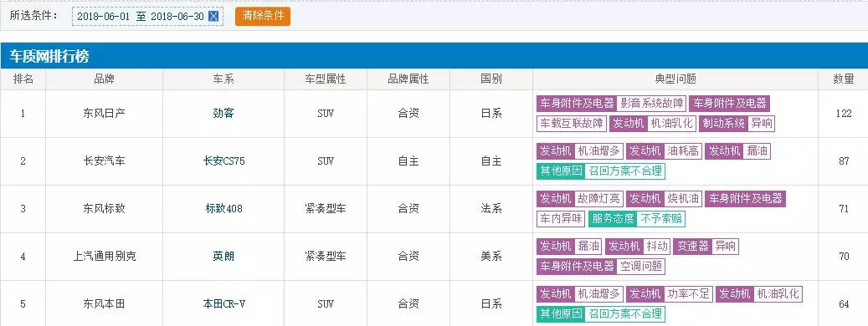868x326 pixels.
Task: Click the 排名 column header
Action: coord(23,79)
